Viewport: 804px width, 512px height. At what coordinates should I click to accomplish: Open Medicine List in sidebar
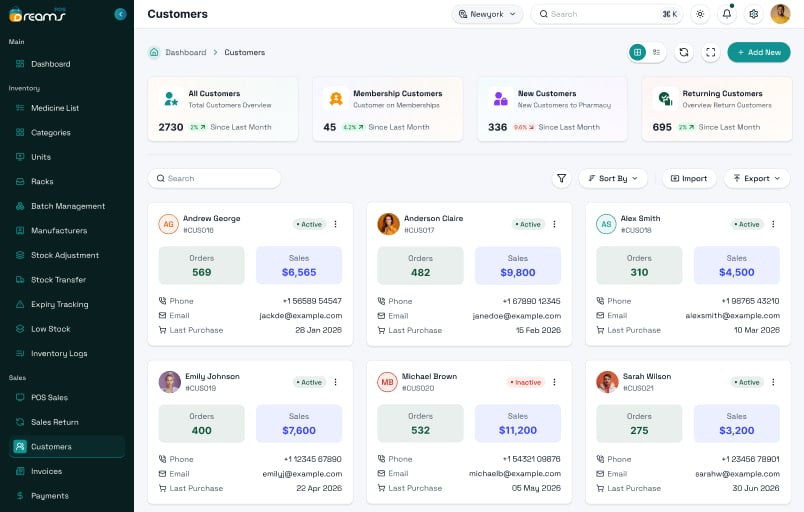(x=54, y=108)
